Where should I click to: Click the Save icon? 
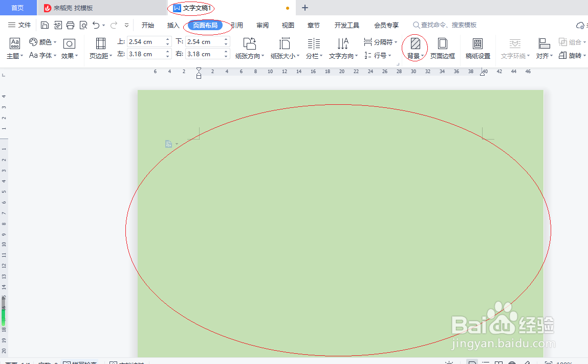[x=45, y=25]
